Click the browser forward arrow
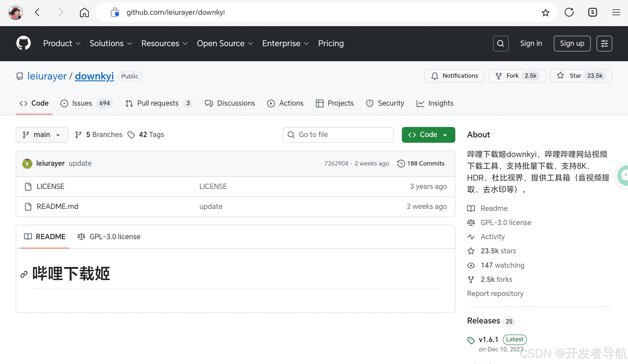Image resolution: width=628 pixels, height=364 pixels. pyautogui.click(x=61, y=12)
